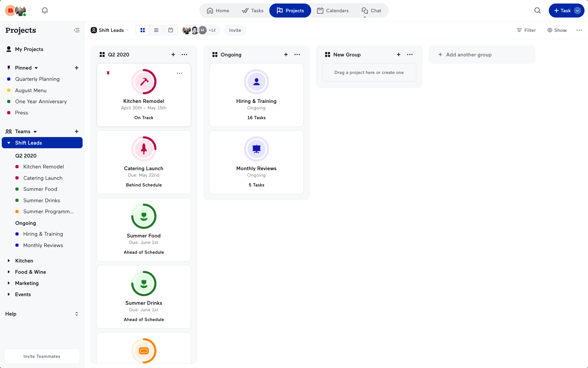588x368 pixels.
Task: Switch to calendar view icon
Action: 171,30
